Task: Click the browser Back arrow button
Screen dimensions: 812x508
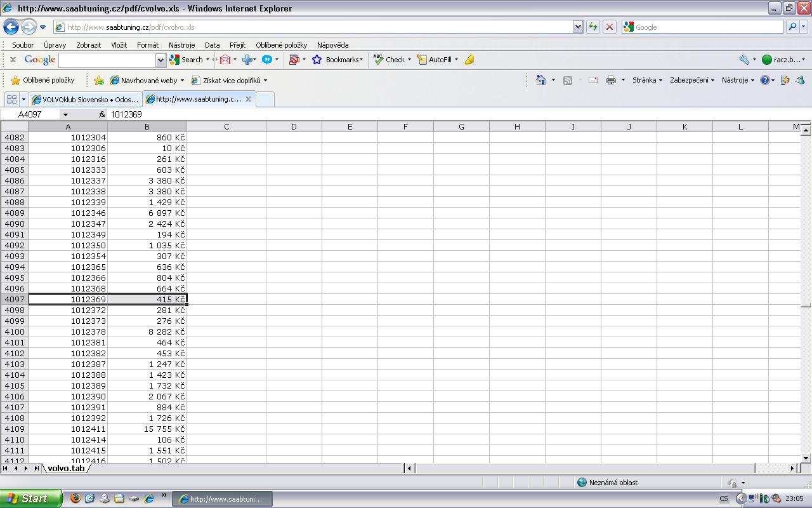Action: [x=11, y=27]
